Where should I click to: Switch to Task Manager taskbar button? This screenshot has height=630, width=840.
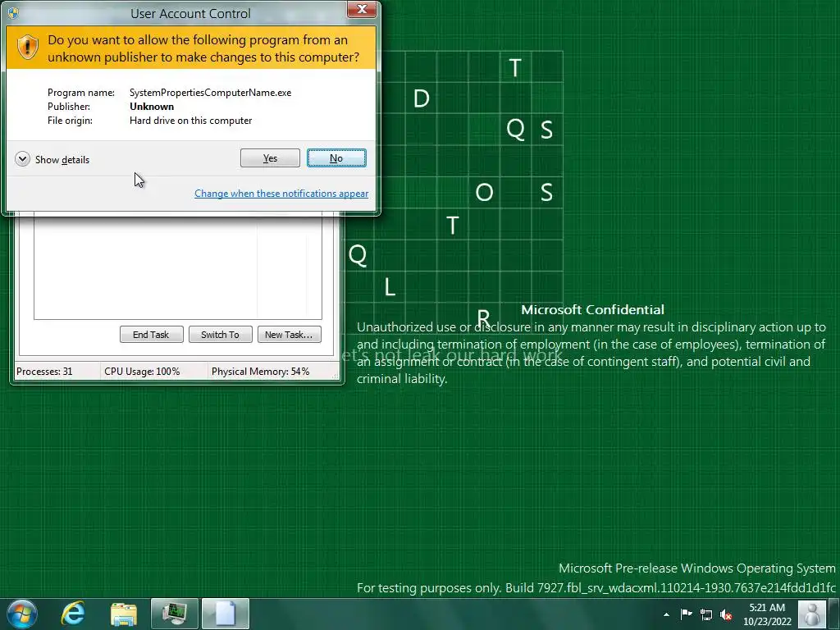coord(175,614)
